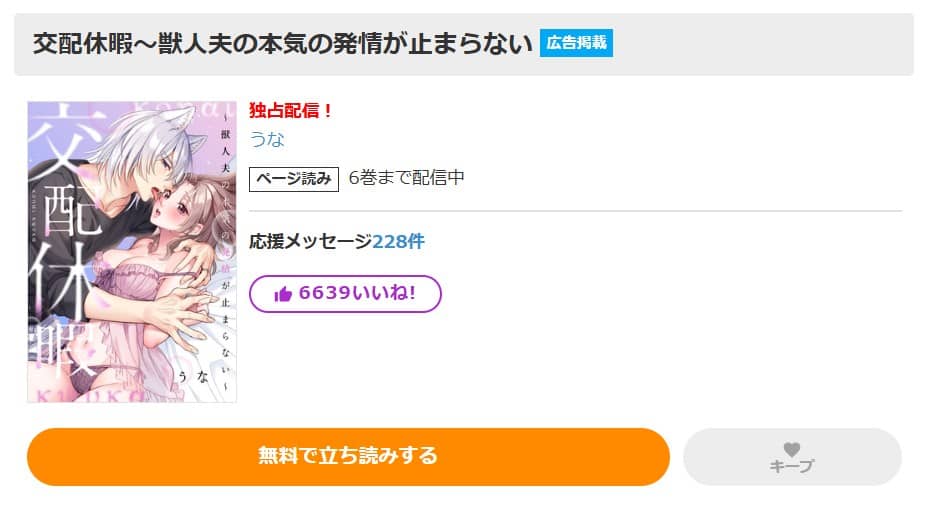Toggle the キープ label to save title

[792, 466]
